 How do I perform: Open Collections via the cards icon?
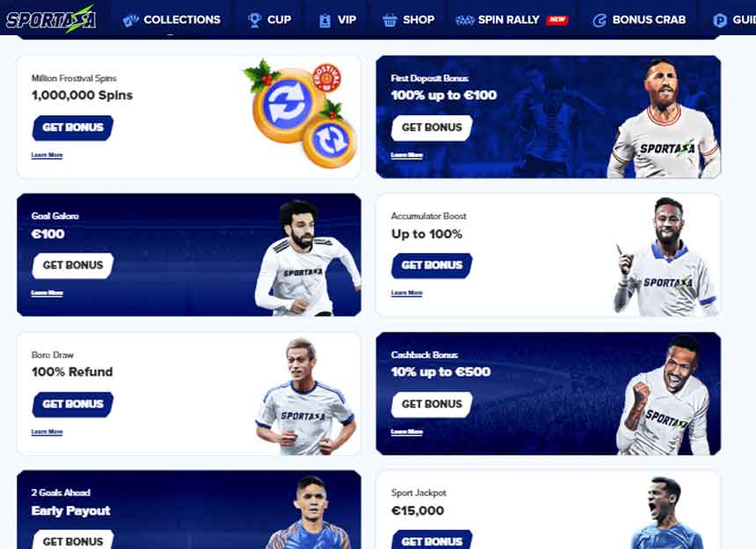(131, 20)
